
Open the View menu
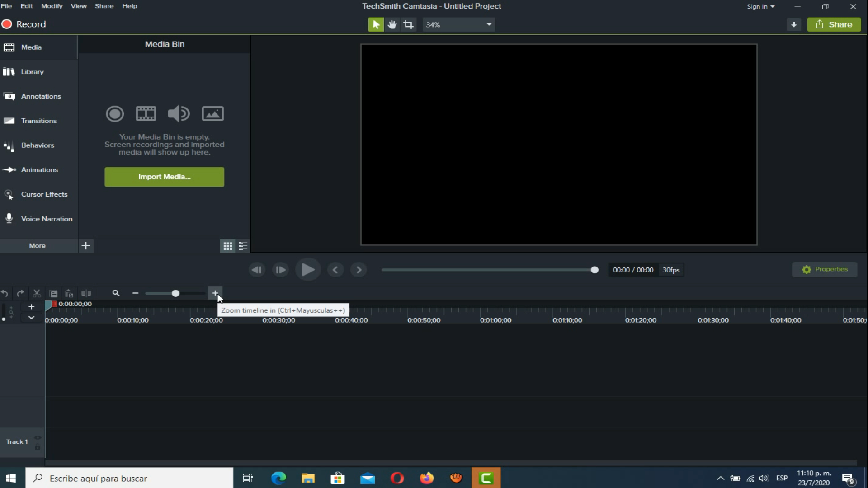tap(79, 6)
